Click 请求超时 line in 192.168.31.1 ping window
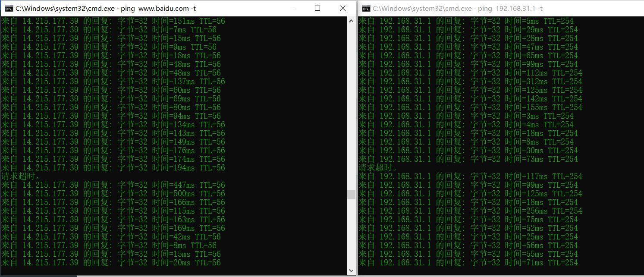The width and height of the screenshot is (644, 277). pyautogui.click(x=378, y=168)
